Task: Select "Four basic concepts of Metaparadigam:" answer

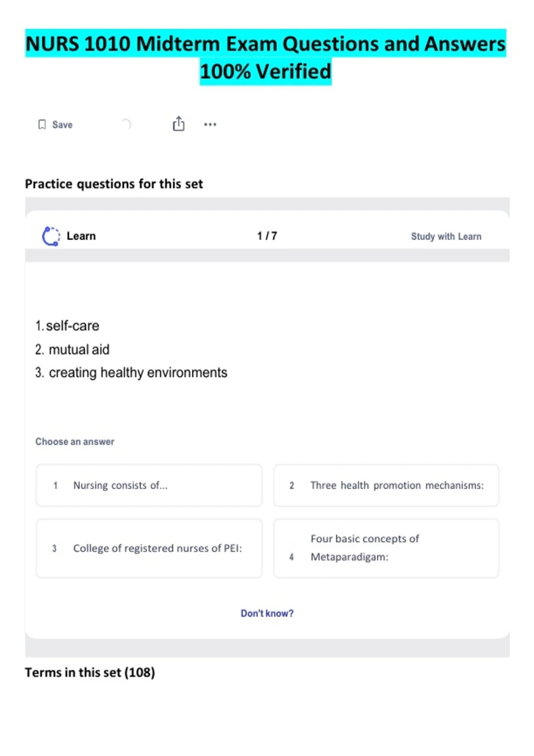Action: (386, 548)
